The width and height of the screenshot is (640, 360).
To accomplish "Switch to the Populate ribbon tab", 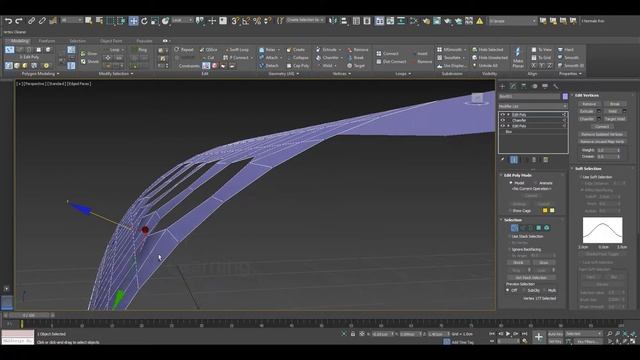I will click(144, 41).
